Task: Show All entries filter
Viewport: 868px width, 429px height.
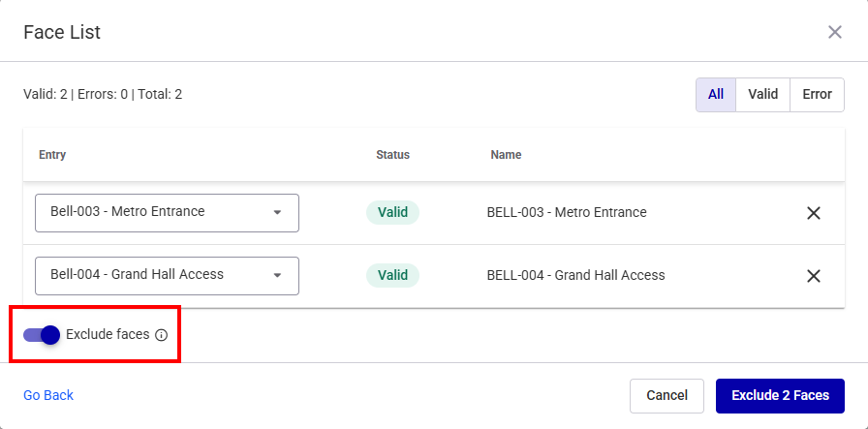Action: [x=716, y=95]
